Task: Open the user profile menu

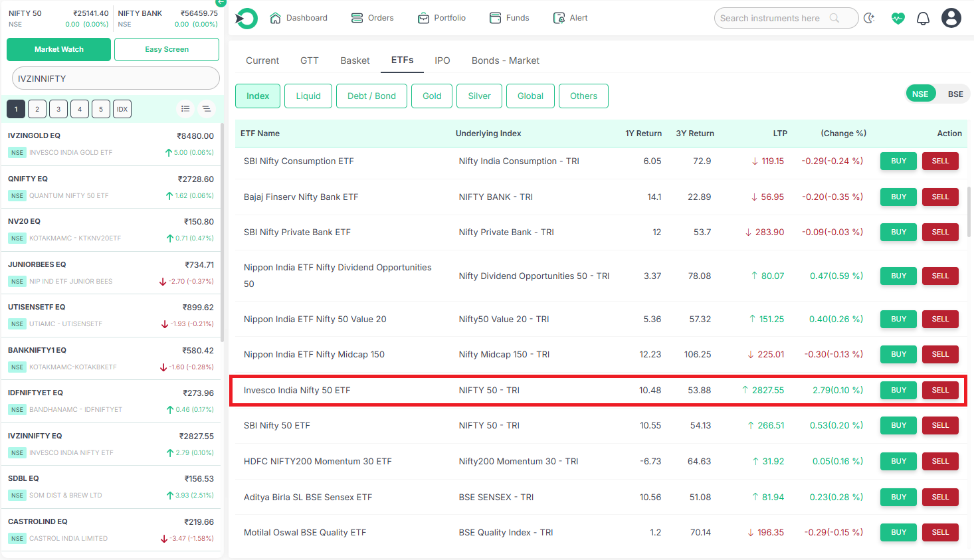Action: coord(951,17)
